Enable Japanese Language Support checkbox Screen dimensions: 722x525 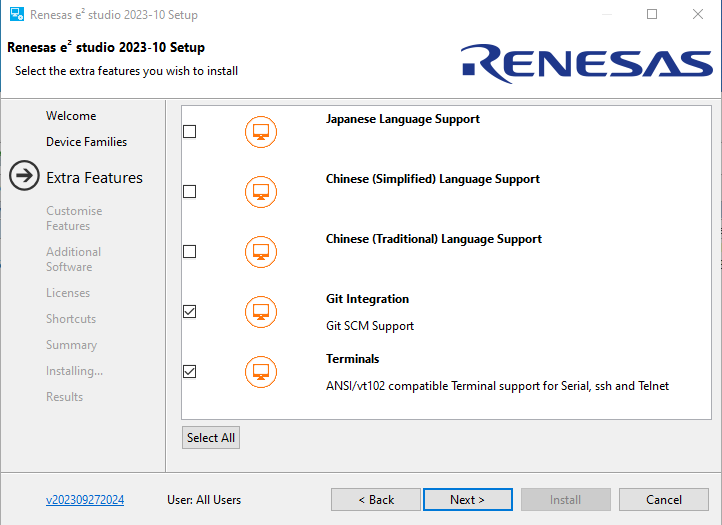[x=190, y=132]
